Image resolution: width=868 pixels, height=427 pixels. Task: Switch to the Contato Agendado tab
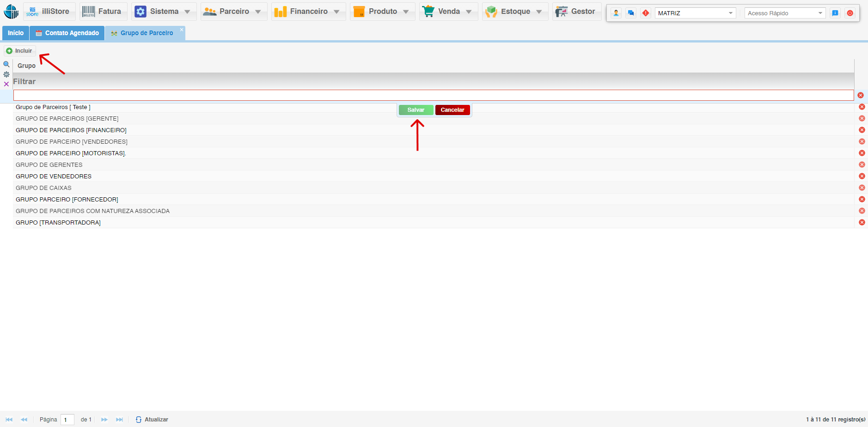[67, 33]
